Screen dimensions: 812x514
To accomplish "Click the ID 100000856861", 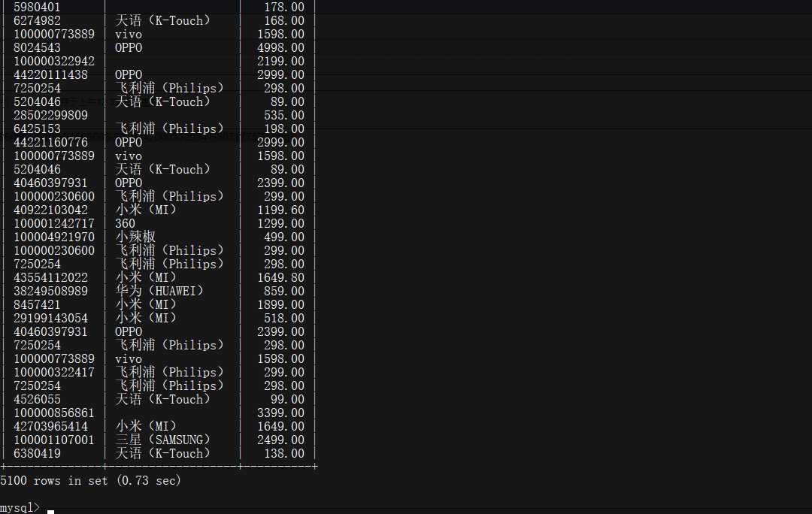I will click(54, 413).
